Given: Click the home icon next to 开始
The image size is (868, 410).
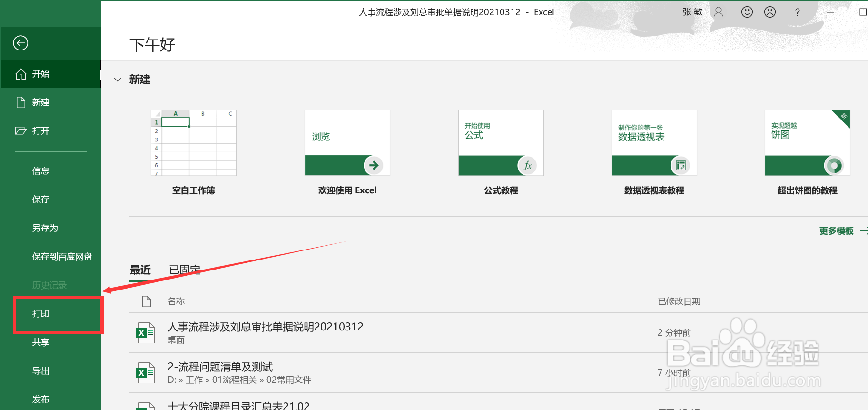Looking at the screenshot, I should [x=20, y=74].
